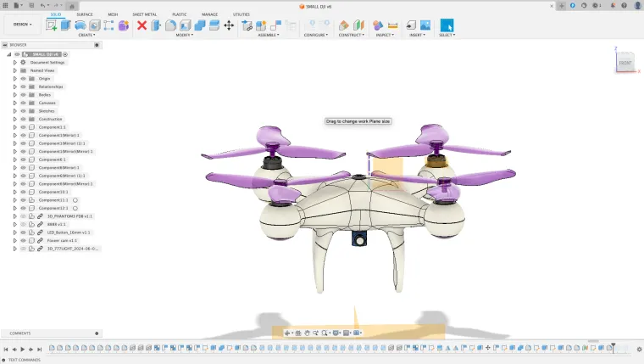Open timeline settings gear icon
Viewport: 644px width, 364px height.
point(637,349)
